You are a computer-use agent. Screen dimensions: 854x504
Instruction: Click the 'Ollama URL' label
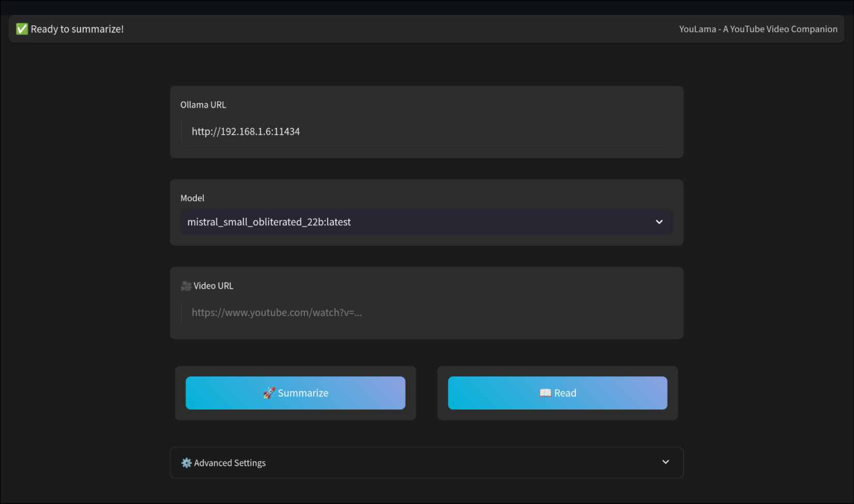coord(203,105)
